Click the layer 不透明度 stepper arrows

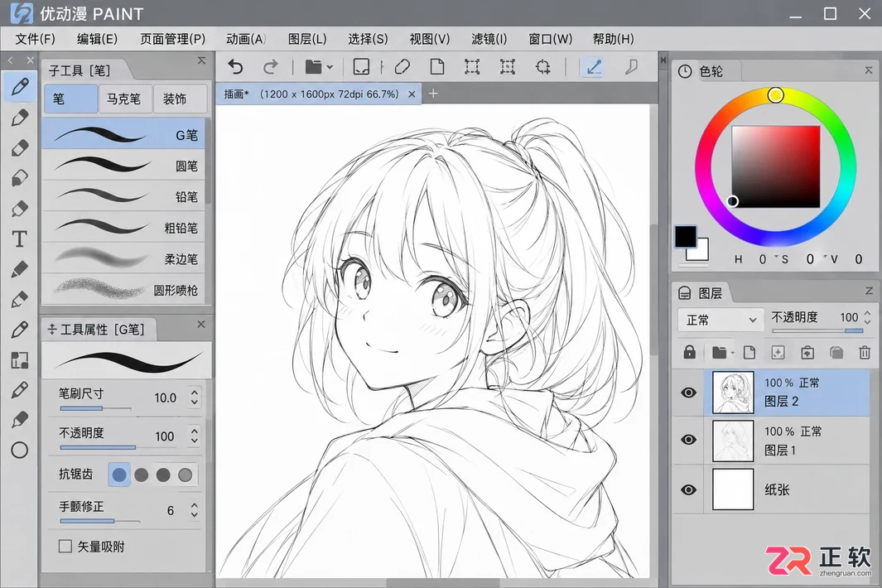867,317
